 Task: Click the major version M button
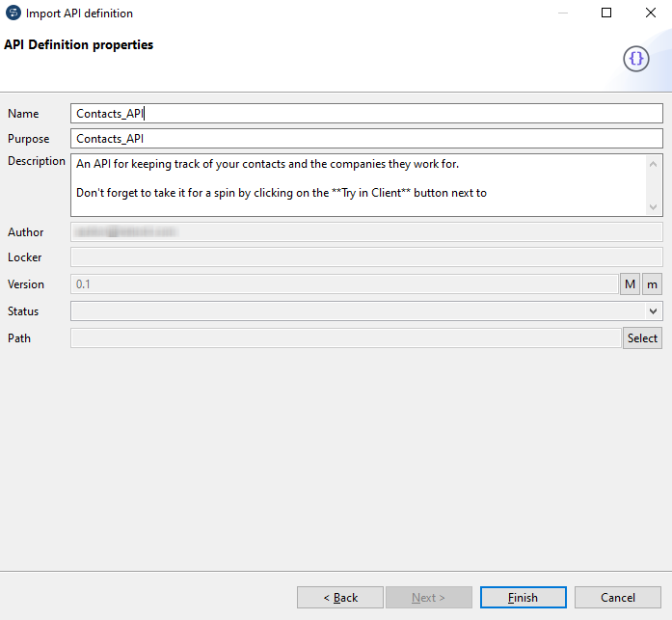(630, 284)
